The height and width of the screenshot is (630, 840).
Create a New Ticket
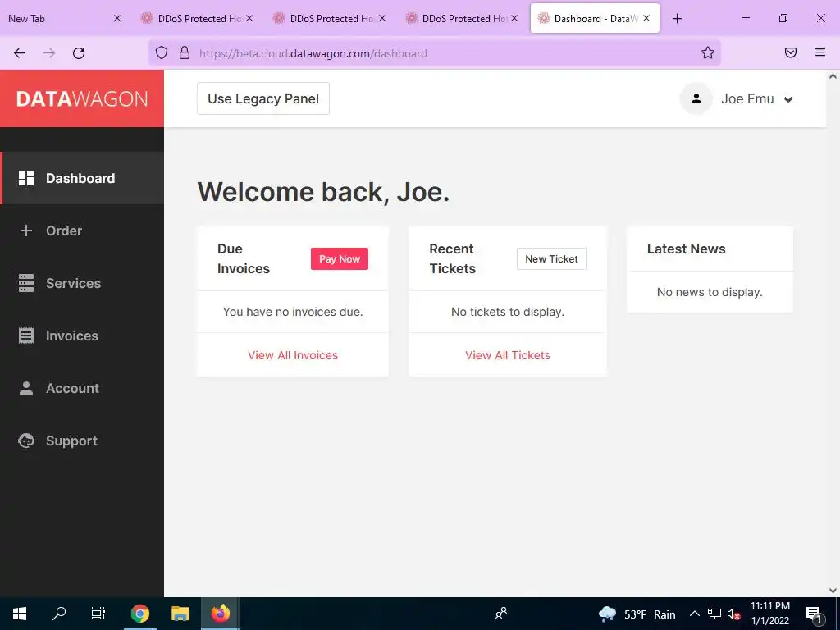tap(551, 258)
